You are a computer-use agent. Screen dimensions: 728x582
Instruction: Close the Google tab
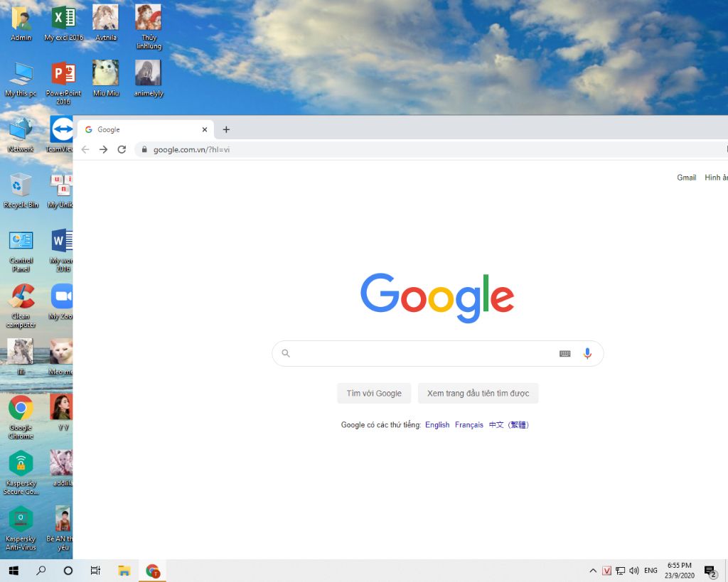pyautogui.click(x=204, y=129)
